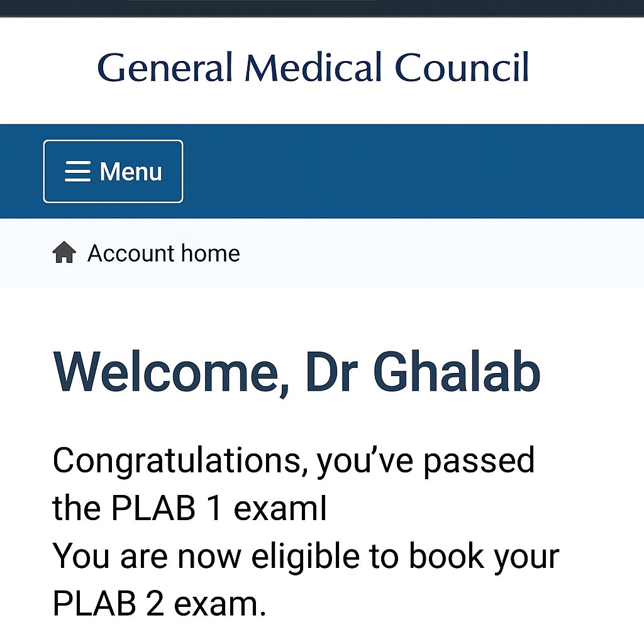Viewport: 644px width, 644px height.
Task: Go to Account home breadcrumb link
Action: click(164, 253)
